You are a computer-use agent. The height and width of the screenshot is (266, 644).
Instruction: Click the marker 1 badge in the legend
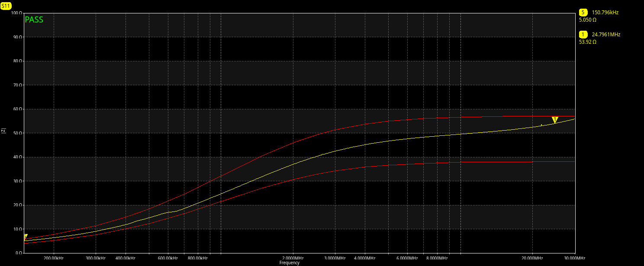pyautogui.click(x=583, y=35)
